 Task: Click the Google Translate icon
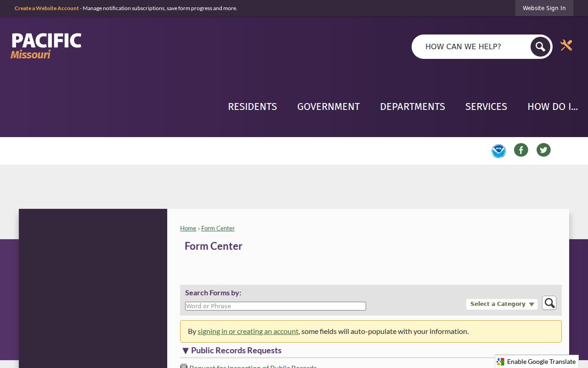(x=500, y=362)
